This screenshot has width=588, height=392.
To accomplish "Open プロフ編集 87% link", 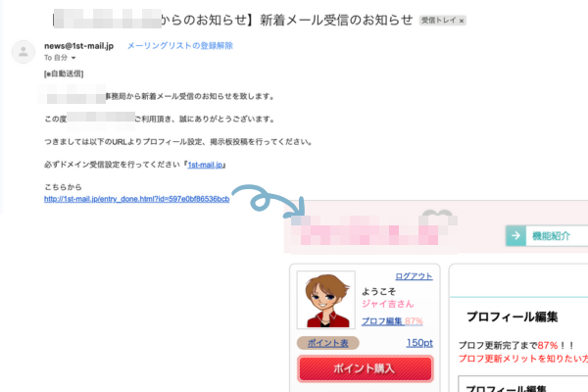I will tap(392, 321).
